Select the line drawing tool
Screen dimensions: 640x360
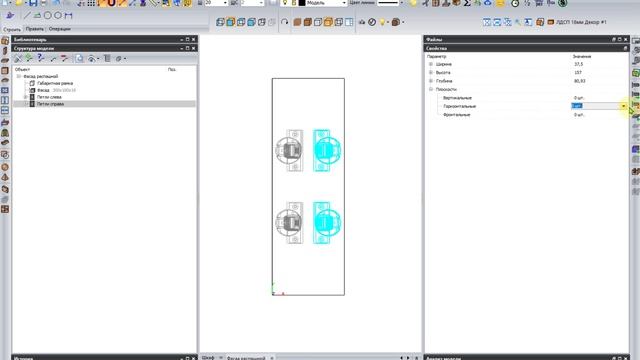27,16
